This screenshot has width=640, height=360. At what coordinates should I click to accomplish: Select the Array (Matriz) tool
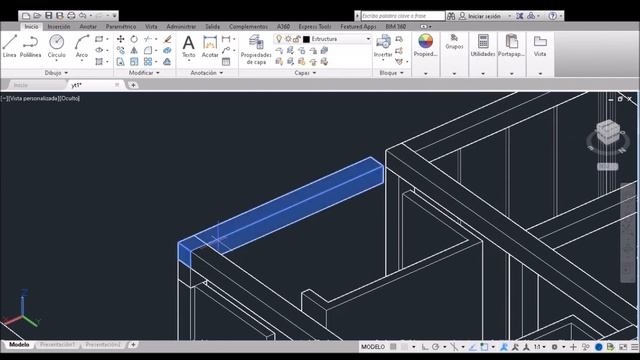(x=148, y=62)
